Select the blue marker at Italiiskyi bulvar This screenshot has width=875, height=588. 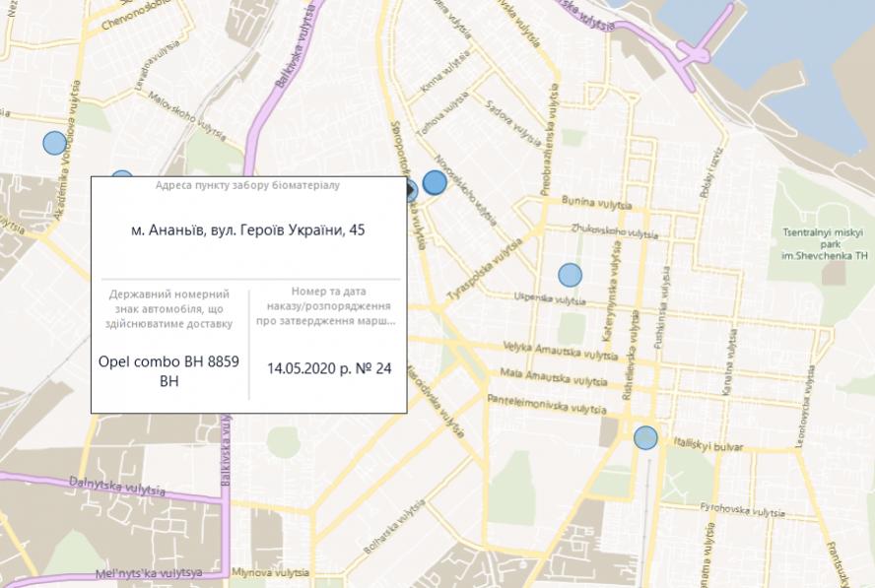645,437
